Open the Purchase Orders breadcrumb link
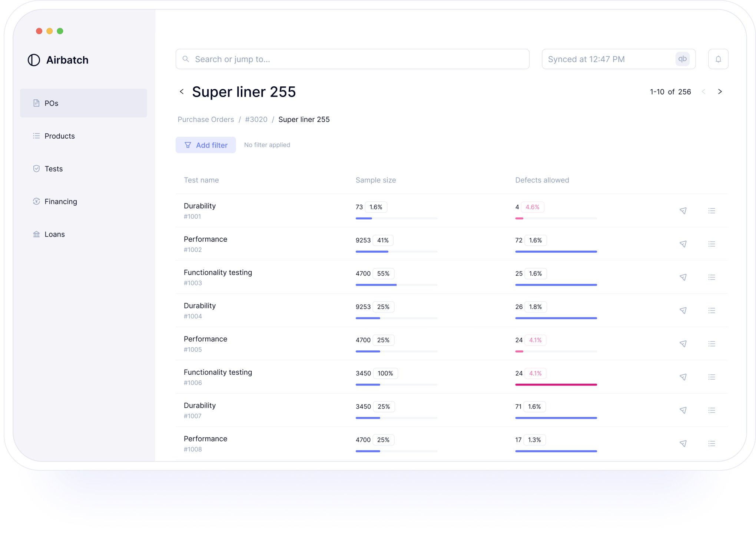756x533 pixels. click(206, 119)
